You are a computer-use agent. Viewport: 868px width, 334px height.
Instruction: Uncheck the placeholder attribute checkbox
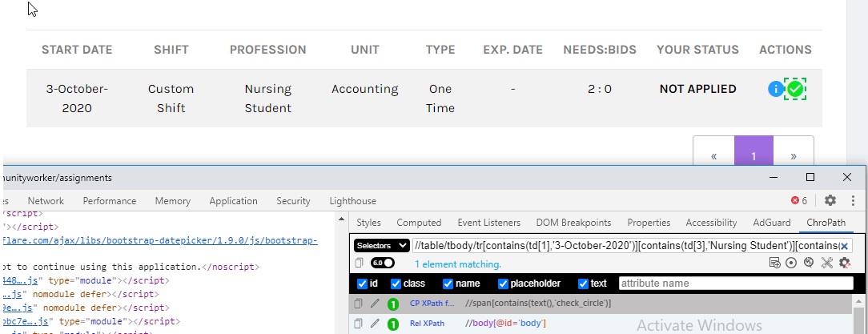pos(504,284)
